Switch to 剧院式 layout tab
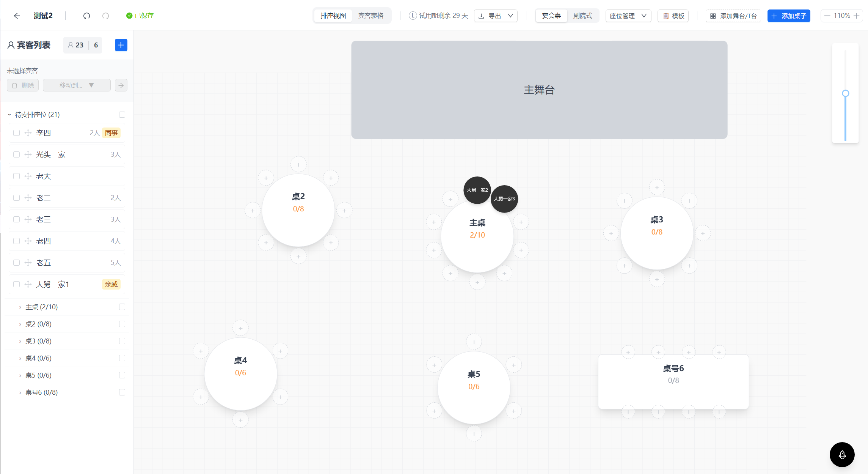 coord(583,16)
